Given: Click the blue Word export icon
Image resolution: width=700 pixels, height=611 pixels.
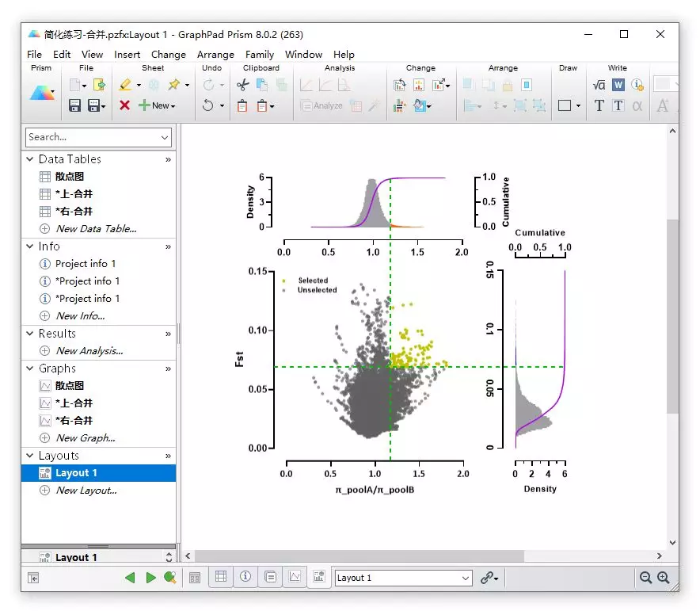Looking at the screenshot, I should tap(618, 85).
